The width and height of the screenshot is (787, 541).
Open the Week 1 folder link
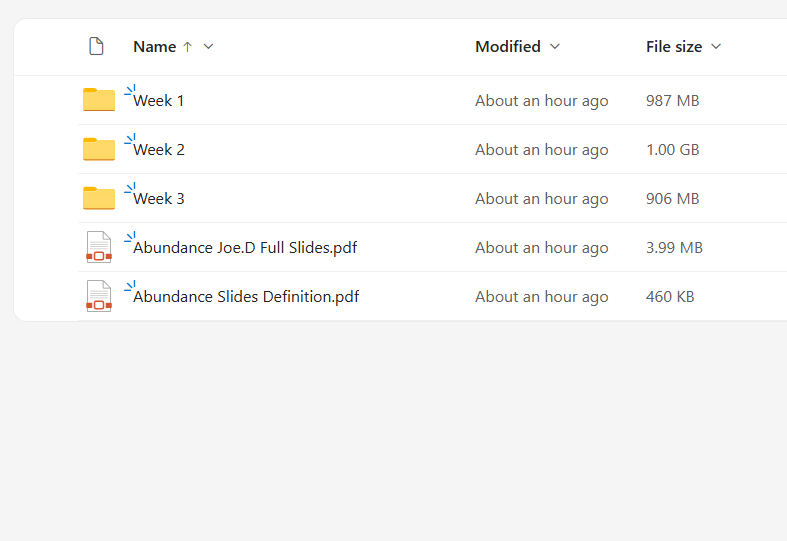[159, 100]
